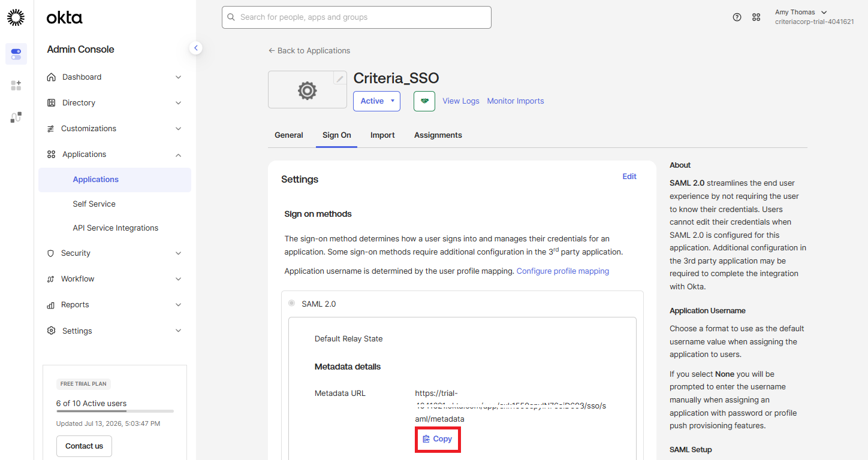Viewport: 868px width, 460px height.
Task: Expand the Customizations menu chevron
Action: 178,129
